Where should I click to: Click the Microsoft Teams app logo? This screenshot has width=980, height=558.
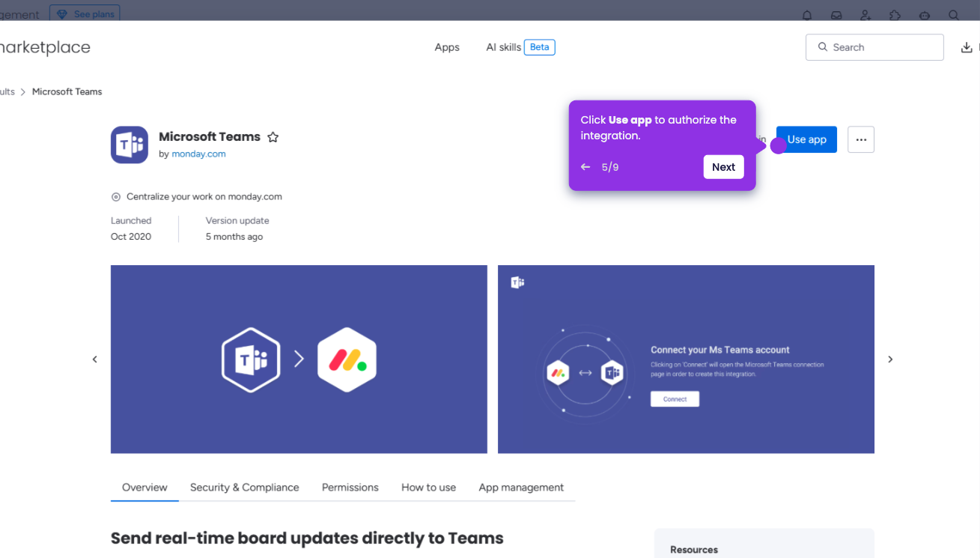130,145
